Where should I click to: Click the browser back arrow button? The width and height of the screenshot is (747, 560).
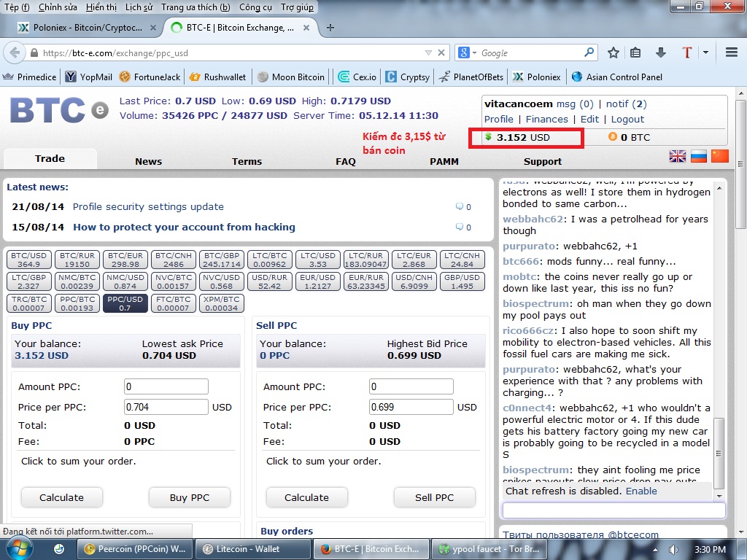[x=15, y=52]
